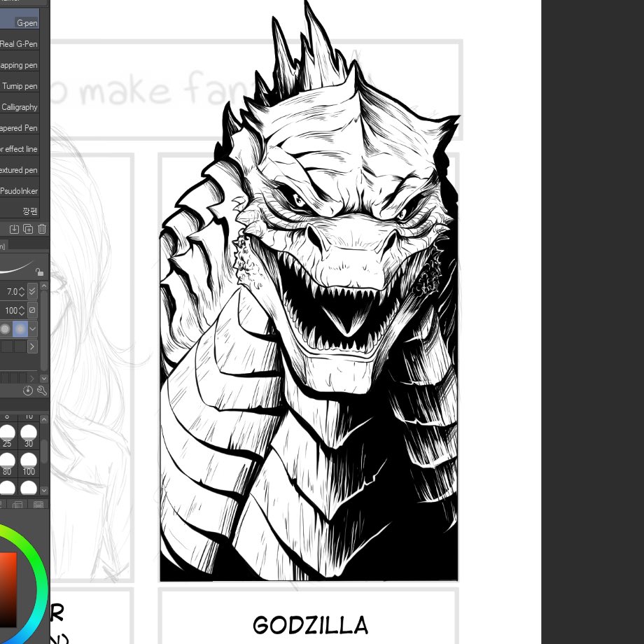Click brush size list down arrow
The height and width of the screenshot is (644, 644).
[x=44, y=491]
